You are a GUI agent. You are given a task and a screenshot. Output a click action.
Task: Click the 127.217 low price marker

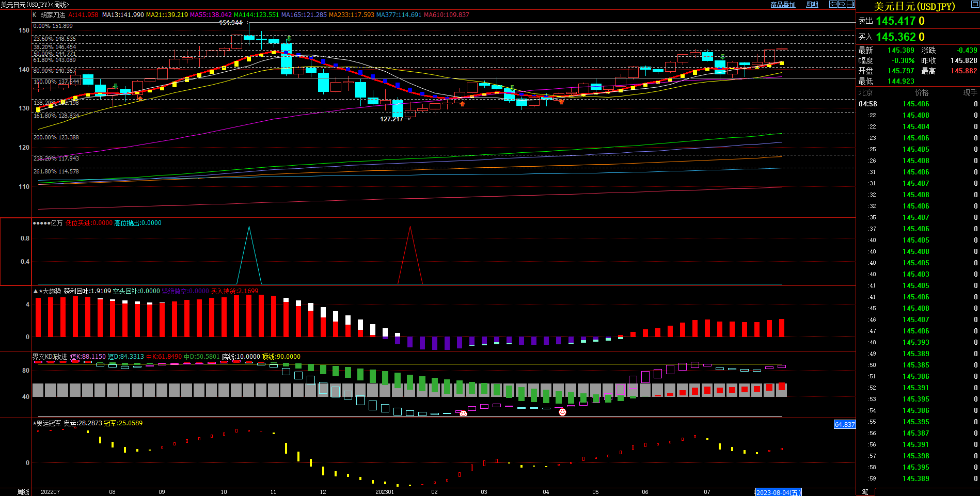pyautogui.click(x=391, y=119)
